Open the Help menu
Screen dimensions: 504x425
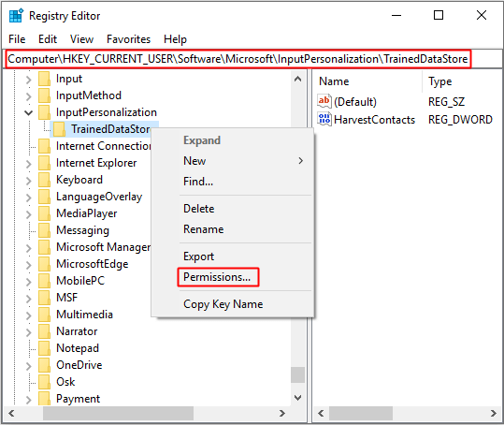[175, 39]
